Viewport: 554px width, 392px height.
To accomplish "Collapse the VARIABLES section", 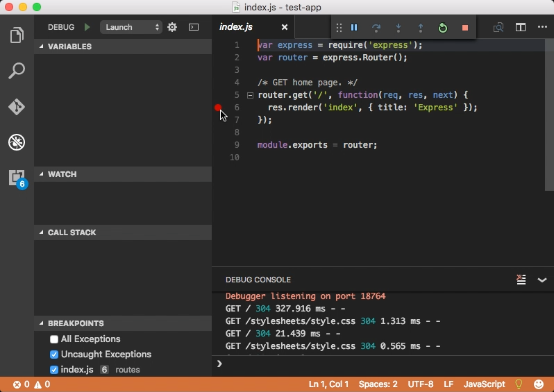I will 69,46.
